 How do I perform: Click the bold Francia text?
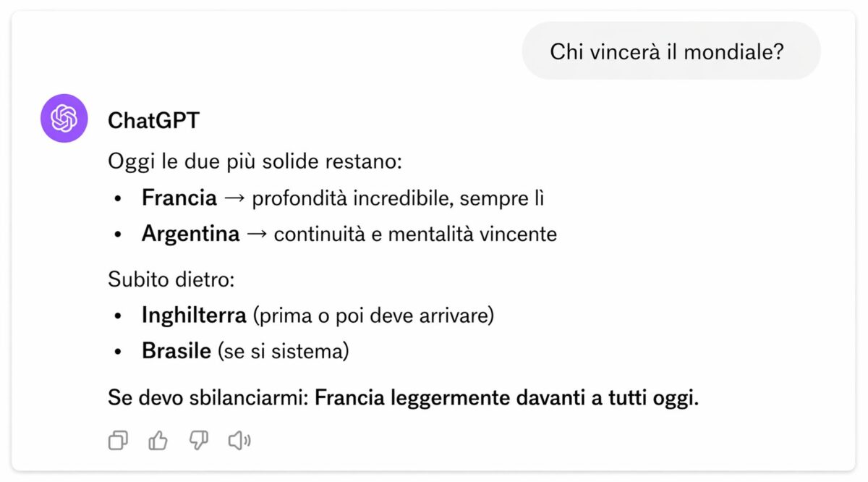click(178, 198)
